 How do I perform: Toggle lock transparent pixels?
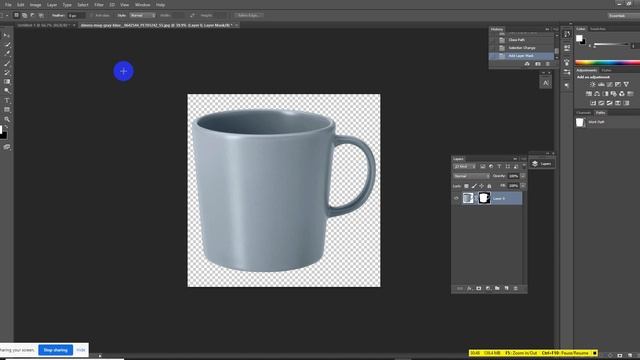[x=466, y=186]
